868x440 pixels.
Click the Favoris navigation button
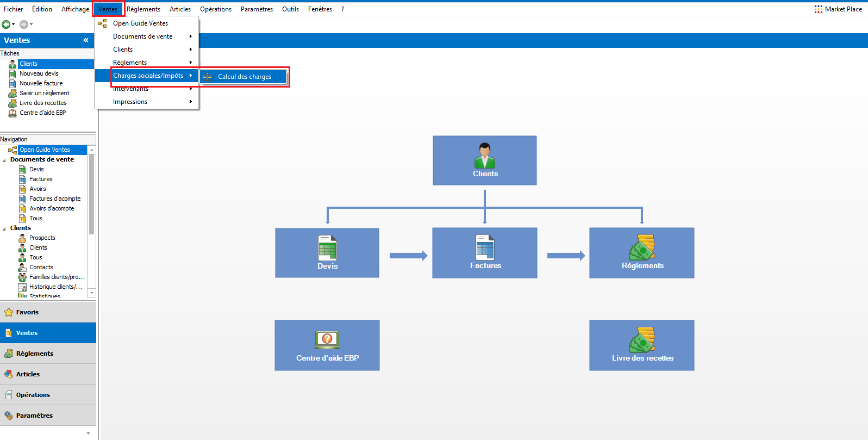(48, 312)
